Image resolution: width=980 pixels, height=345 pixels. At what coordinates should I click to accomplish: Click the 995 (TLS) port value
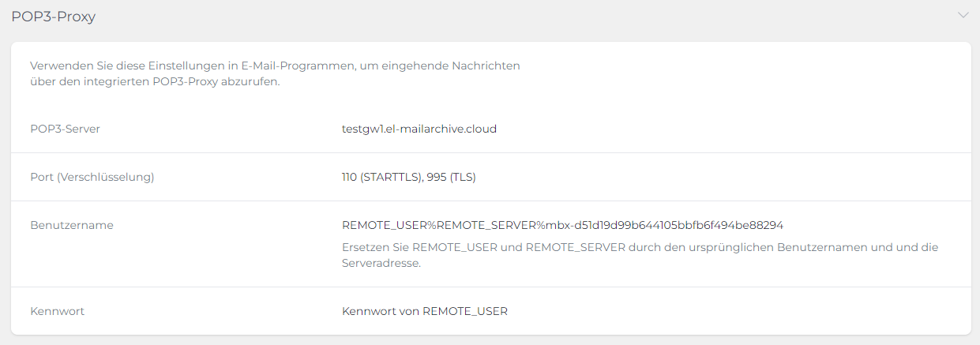tap(451, 177)
